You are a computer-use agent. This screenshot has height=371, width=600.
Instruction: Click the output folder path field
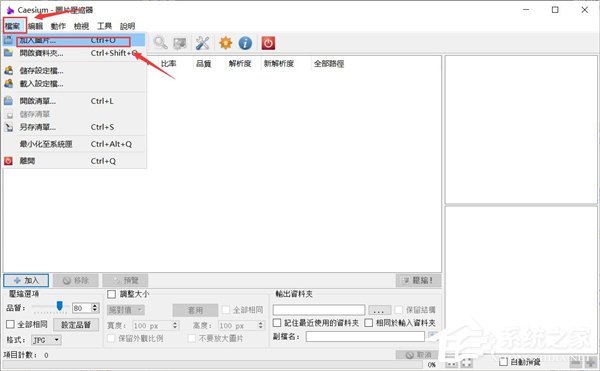pyautogui.click(x=319, y=310)
